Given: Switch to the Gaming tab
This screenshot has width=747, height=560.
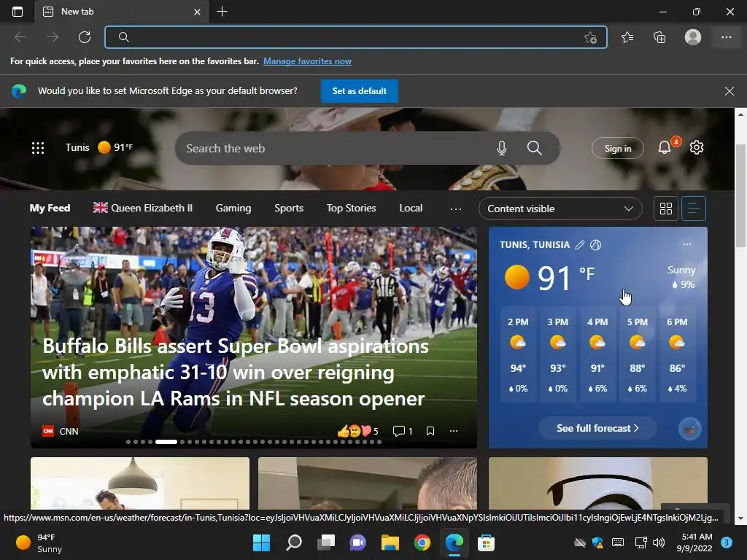Looking at the screenshot, I should [233, 208].
